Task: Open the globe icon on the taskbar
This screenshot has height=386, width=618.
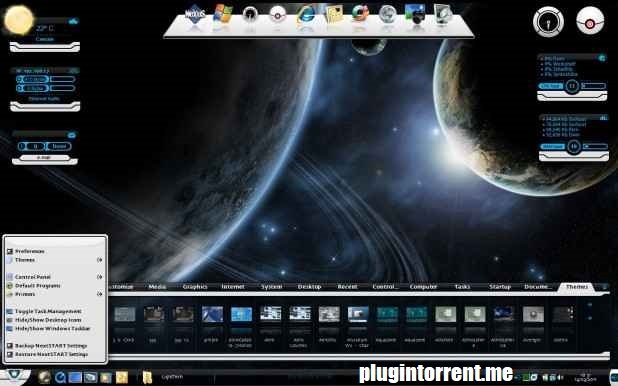Action: click(x=44, y=377)
